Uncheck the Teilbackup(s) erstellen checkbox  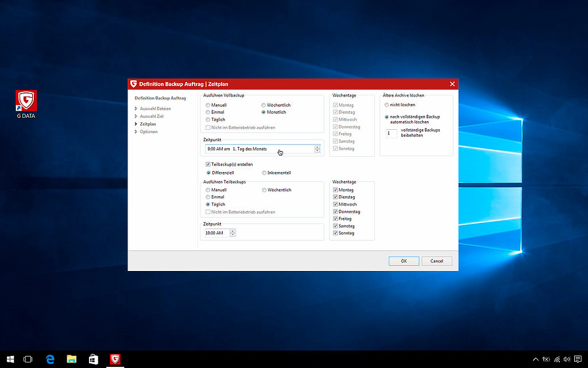coord(208,164)
